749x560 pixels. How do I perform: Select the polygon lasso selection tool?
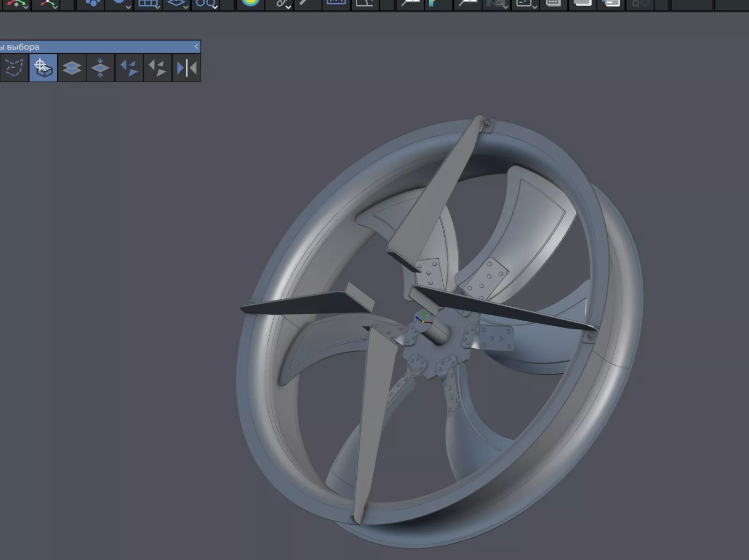pyautogui.click(x=14, y=68)
